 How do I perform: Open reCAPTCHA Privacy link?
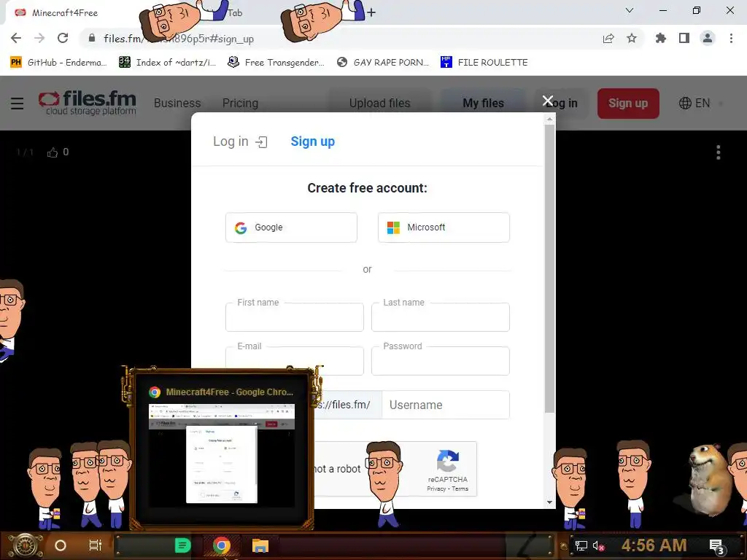[x=436, y=489]
